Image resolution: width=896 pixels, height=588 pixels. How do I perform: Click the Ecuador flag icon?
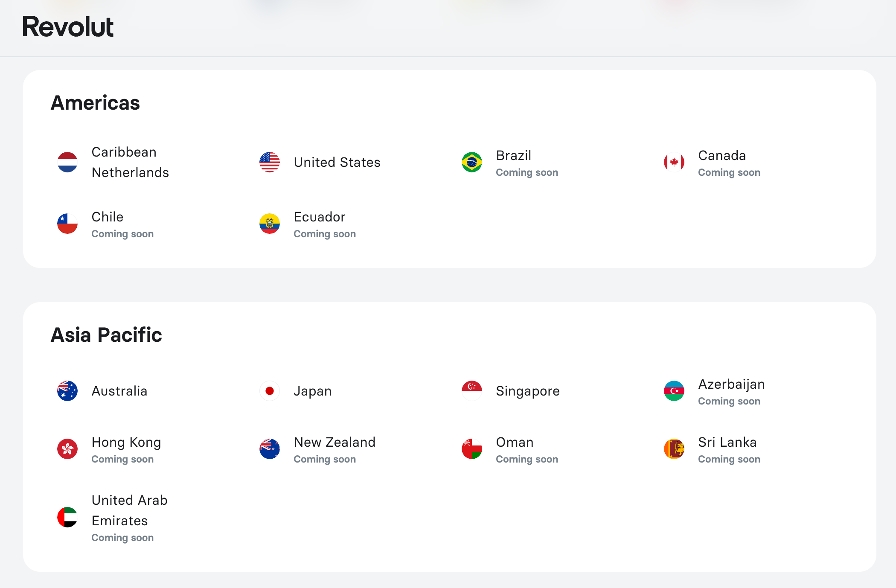pos(269,224)
